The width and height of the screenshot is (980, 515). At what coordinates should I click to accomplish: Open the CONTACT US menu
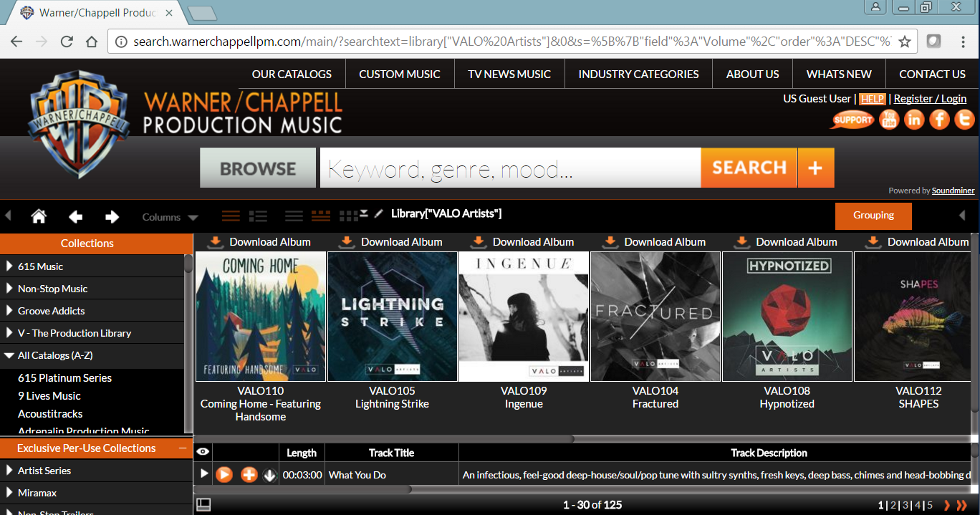click(x=932, y=74)
